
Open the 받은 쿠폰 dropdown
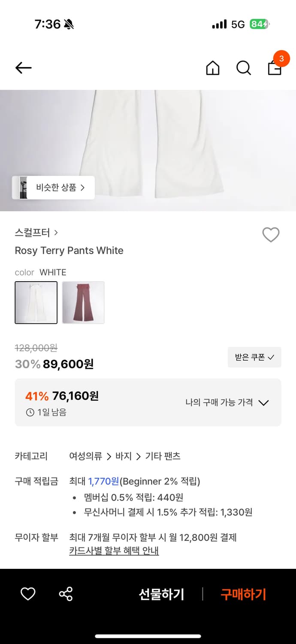[254, 357]
